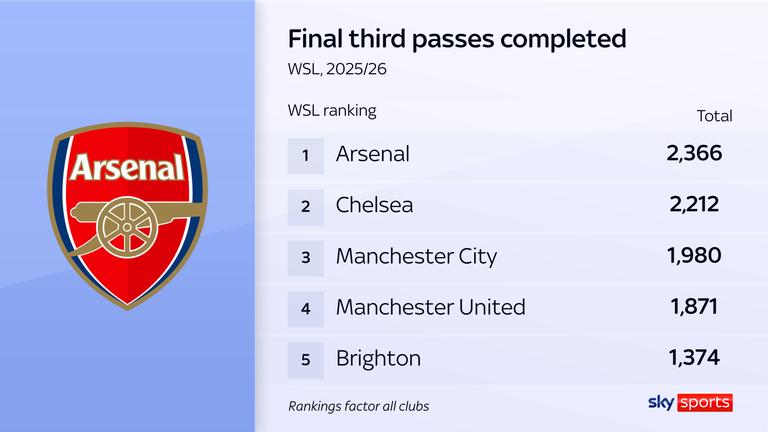Click the rank 2 number badge
This screenshot has width=768, height=432.
(307, 205)
